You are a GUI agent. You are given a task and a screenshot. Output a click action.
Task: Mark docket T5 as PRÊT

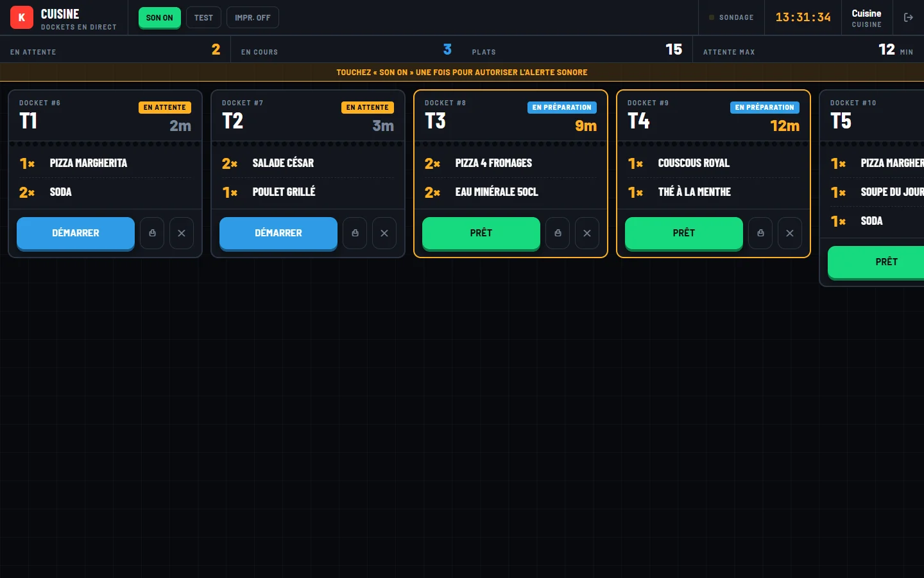click(x=876, y=262)
